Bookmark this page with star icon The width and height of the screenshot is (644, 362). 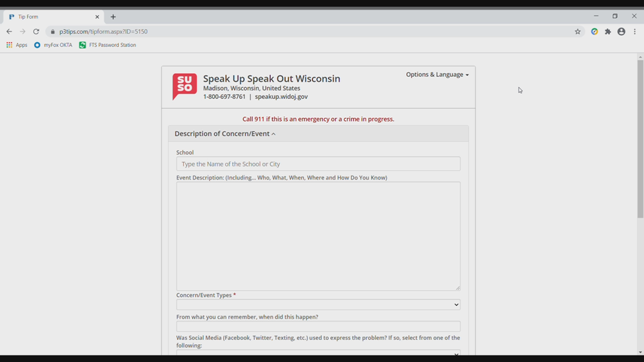coord(578,32)
